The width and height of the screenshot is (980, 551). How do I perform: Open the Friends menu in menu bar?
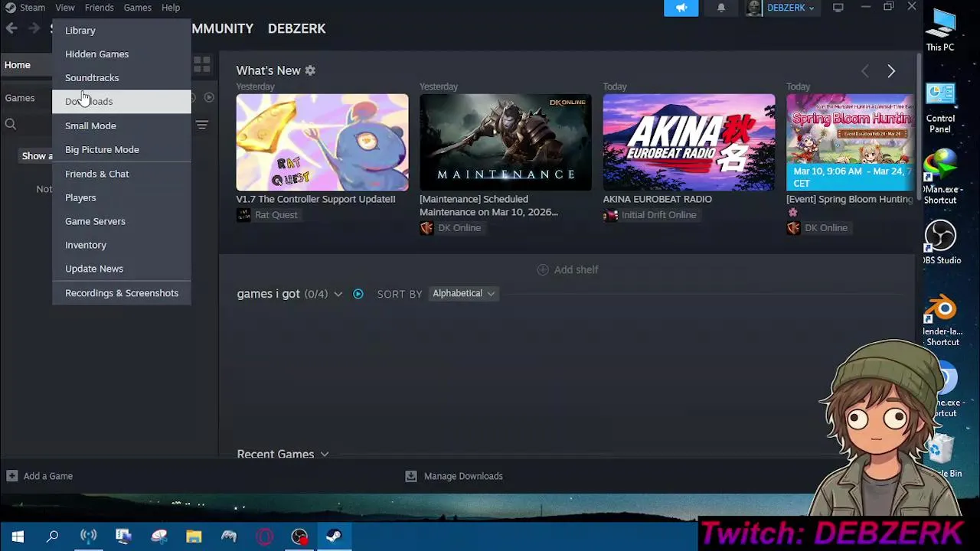click(99, 8)
